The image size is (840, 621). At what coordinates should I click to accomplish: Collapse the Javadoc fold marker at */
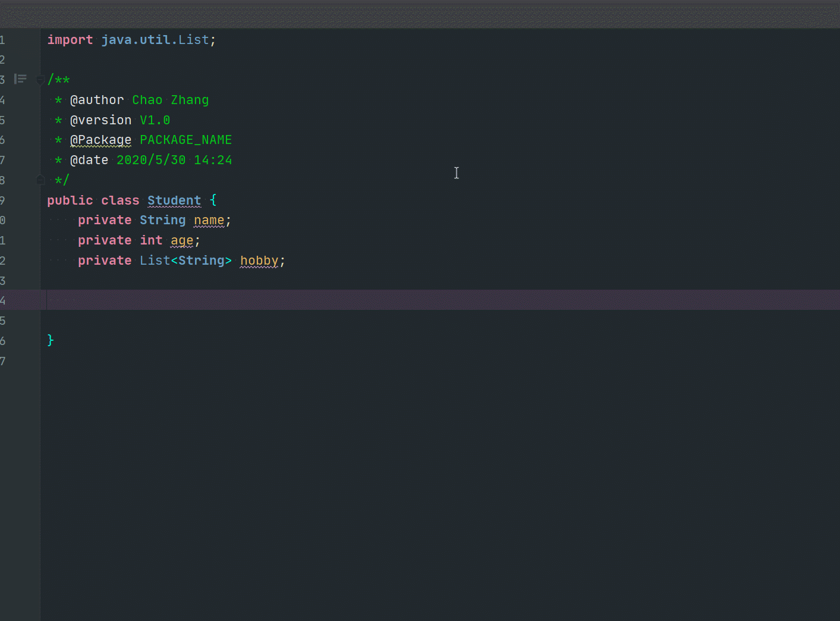coord(40,180)
